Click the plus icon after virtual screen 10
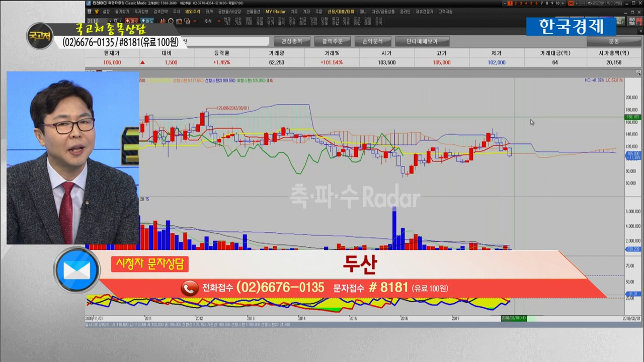Viewport: 644px width, 362px height. click(562, 3)
